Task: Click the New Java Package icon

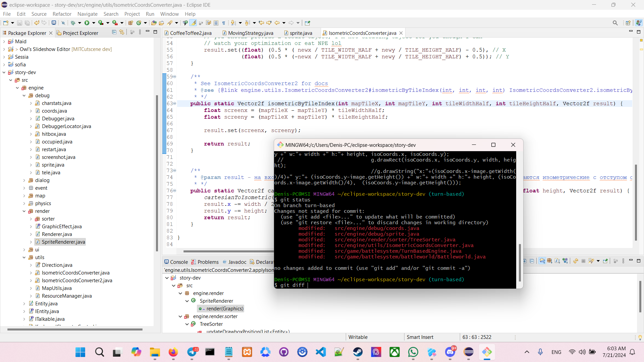Action: tap(130, 23)
